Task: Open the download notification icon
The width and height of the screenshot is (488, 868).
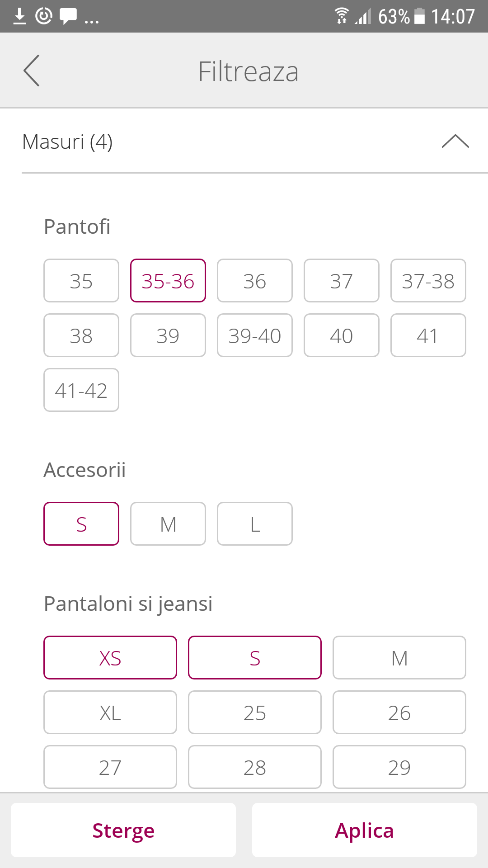Action: pos(19,16)
